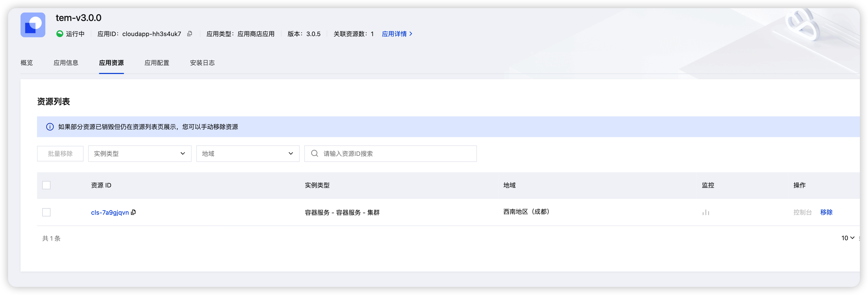Click 移除 to remove the resource
This screenshot has width=868, height=295.
click(x=826, y=212)
